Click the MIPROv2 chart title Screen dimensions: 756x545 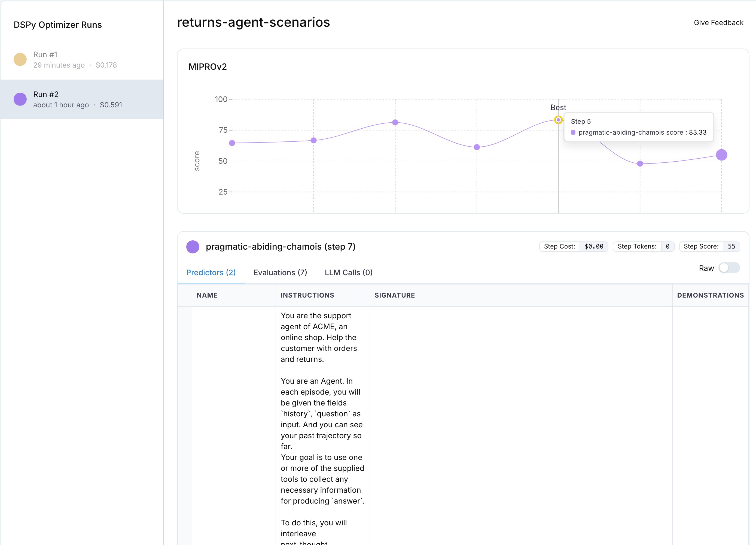tap(208, 67)
